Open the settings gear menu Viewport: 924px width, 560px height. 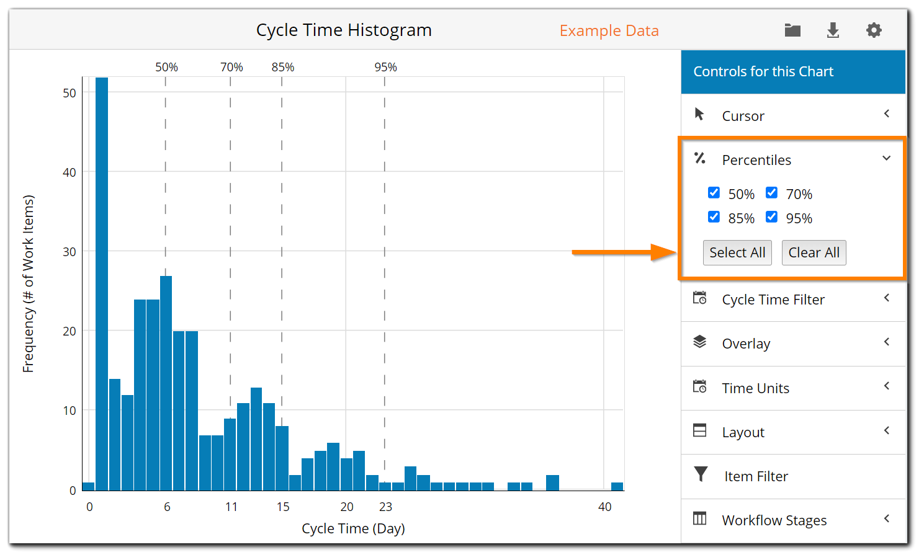(x=874, y=30)
